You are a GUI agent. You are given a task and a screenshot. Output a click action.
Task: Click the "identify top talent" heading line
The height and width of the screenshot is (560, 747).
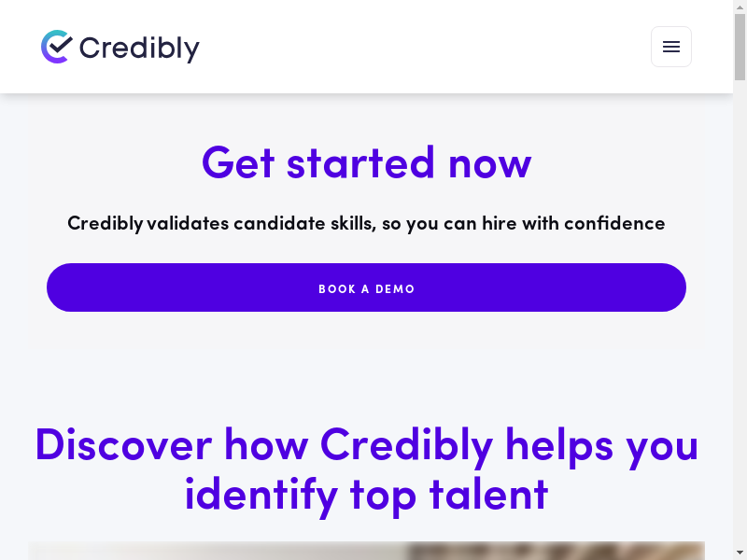[x=366, y=494]
